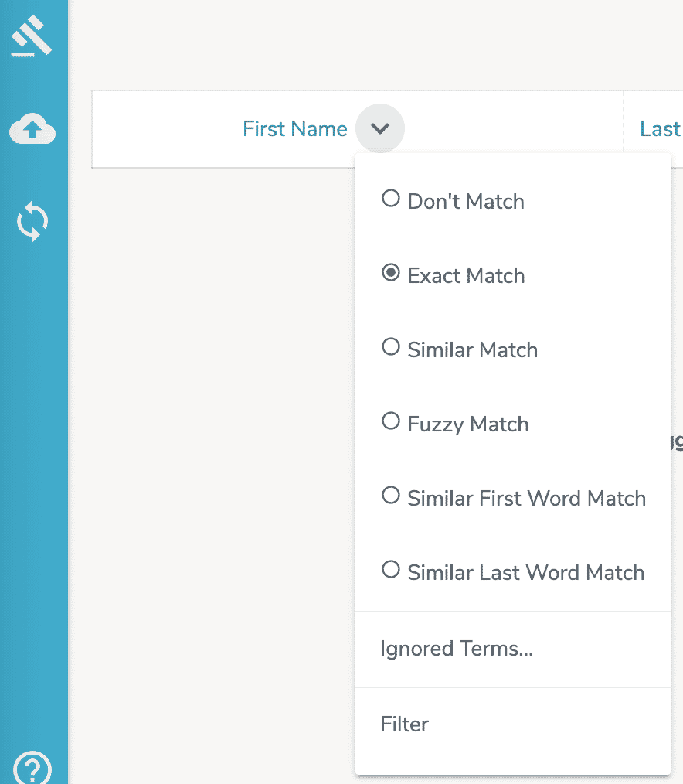Open the help question mark icon

(x=32, y=768)
